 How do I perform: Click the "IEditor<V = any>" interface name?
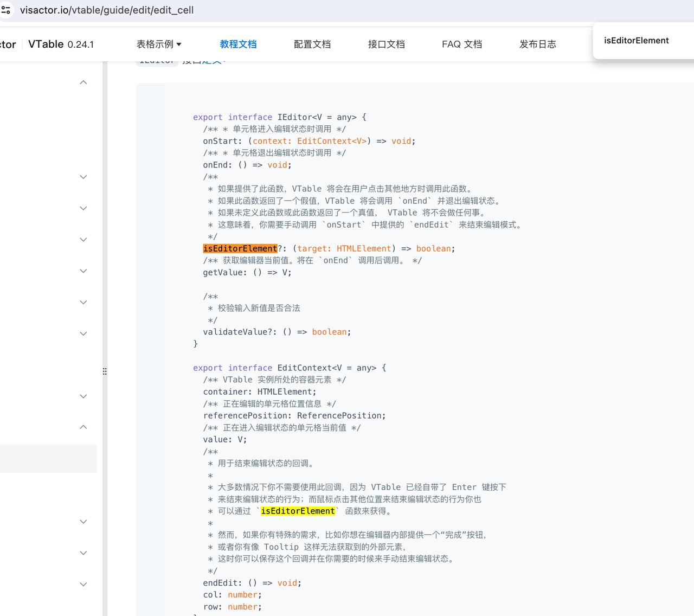pyautogui.click(x=317, y=117)
